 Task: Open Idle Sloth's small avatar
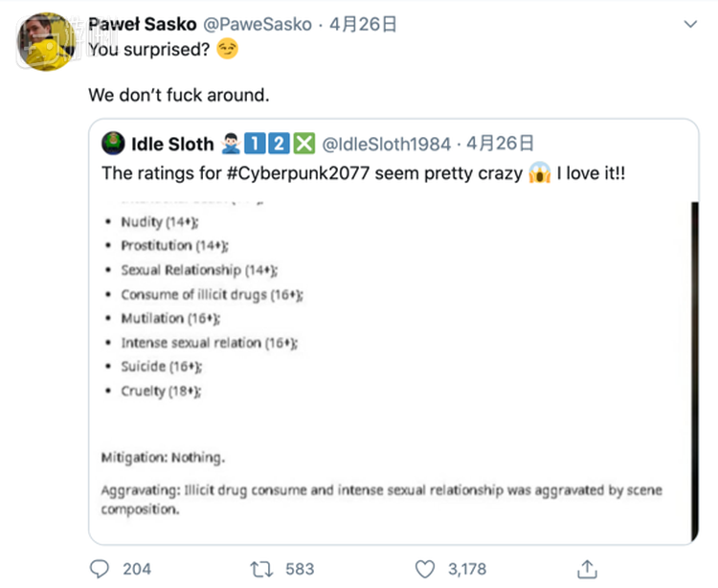[114, 145]
